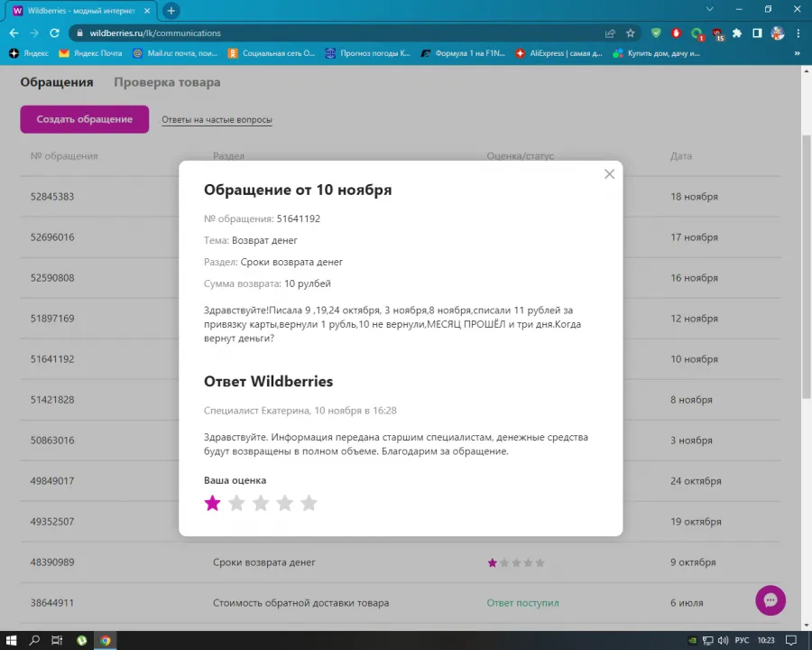The height and width of the screenshot is (650, 812).
Task: Click the address bar URL field
Action: click(x=337, y=33)
